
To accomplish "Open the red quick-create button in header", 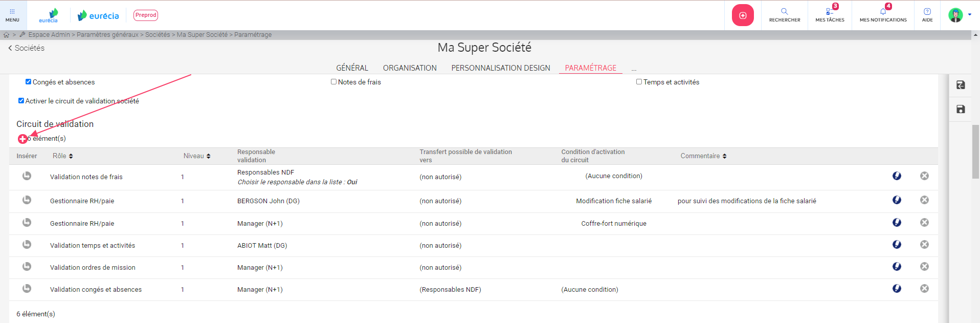I will (x=743, y=15).
